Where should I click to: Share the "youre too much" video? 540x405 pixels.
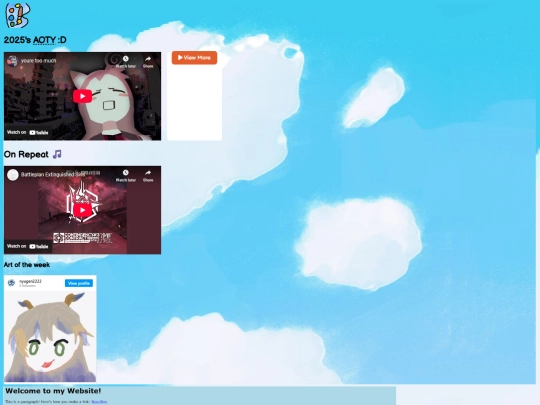click(x=148, y=62)
